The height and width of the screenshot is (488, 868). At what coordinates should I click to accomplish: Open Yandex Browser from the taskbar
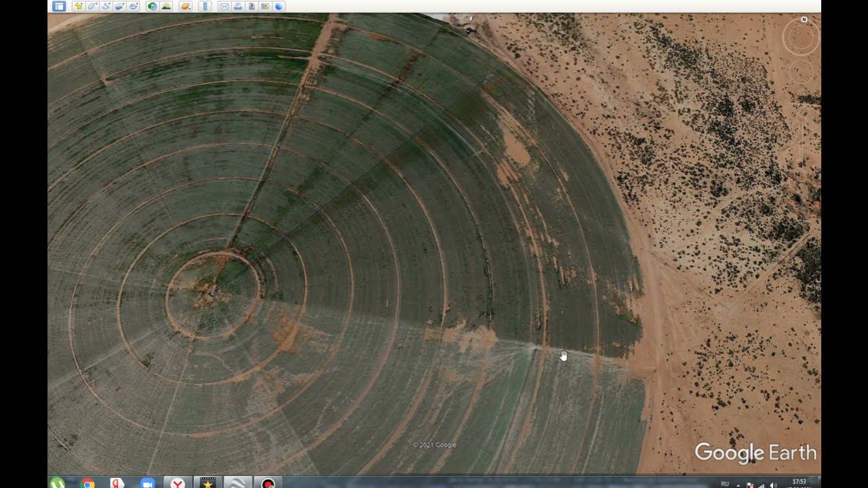tap(177, 483)
